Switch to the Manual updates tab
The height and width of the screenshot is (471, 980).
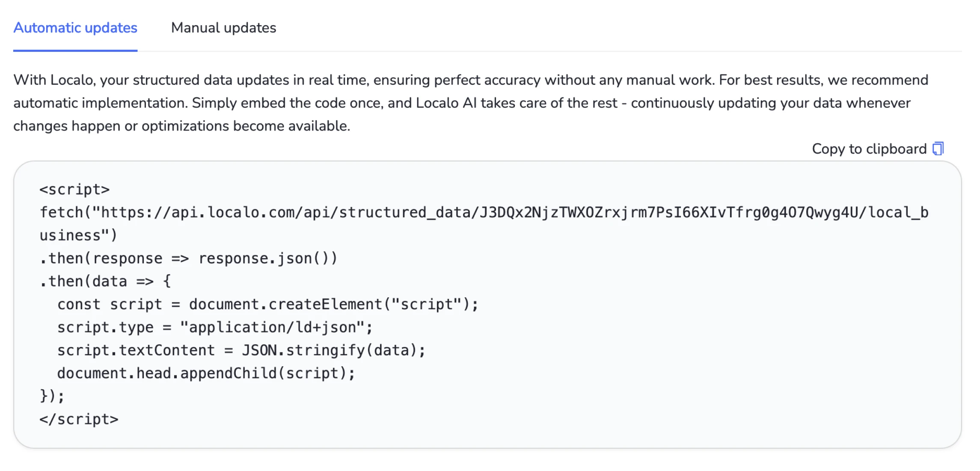pos(223,28)
